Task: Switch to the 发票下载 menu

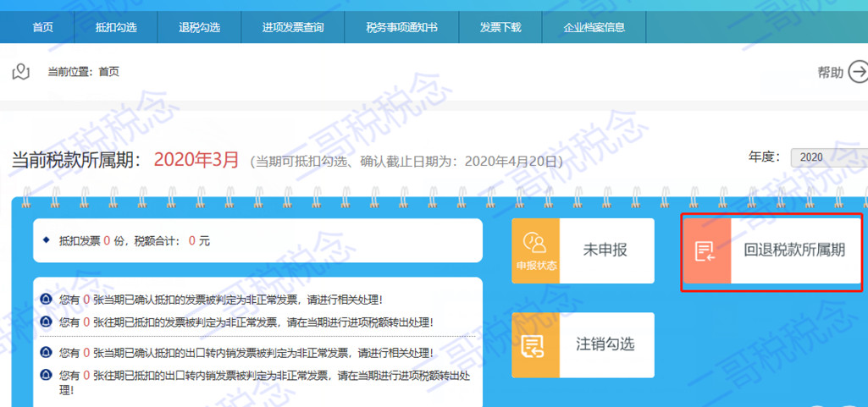Action: [500, 27]
